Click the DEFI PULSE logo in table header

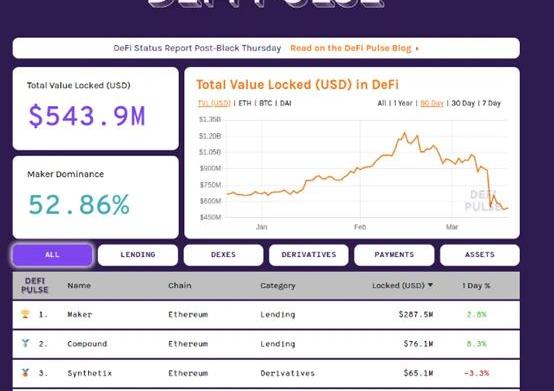(x=35, y=285)
